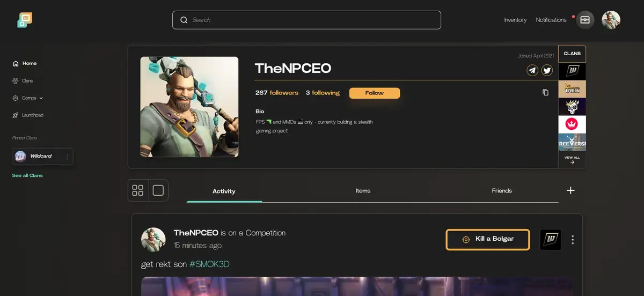Image resolution: width=644 pixels, height=296 pixels.
Task: Open the Telegram profile icon
Action: [532, 70]
